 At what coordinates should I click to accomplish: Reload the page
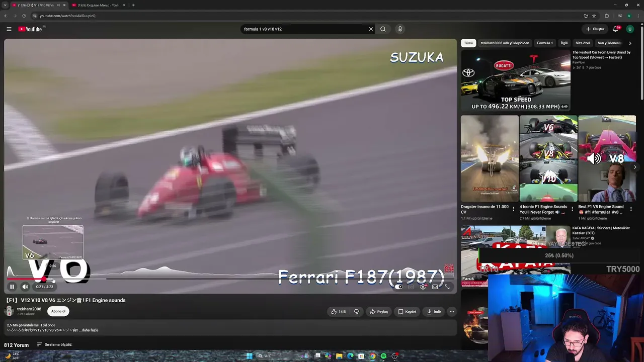[x=24, y=16]
